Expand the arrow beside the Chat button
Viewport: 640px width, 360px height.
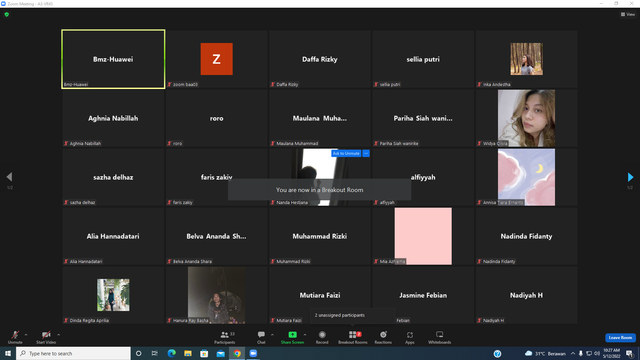tap(272, 335)
